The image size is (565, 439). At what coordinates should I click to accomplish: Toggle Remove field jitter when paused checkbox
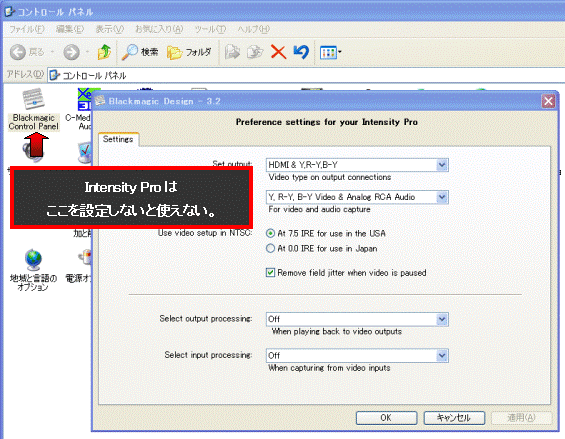(x=270, y=272)
